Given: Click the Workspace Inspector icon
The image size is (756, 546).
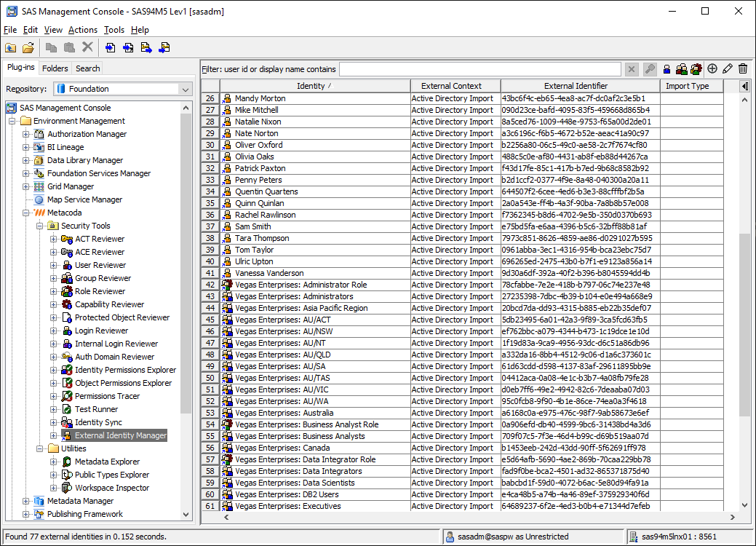Looking at the screenshot, I should tap(66, 488).
